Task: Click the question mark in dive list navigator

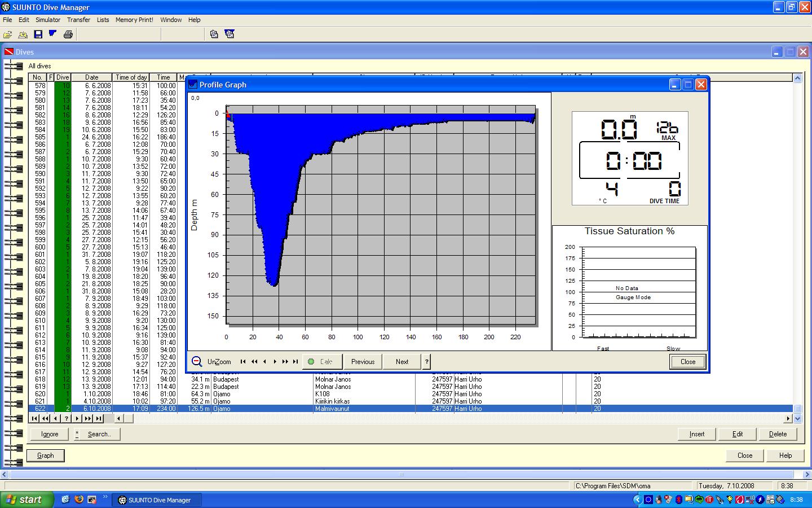Action: [x=67, y=418]
